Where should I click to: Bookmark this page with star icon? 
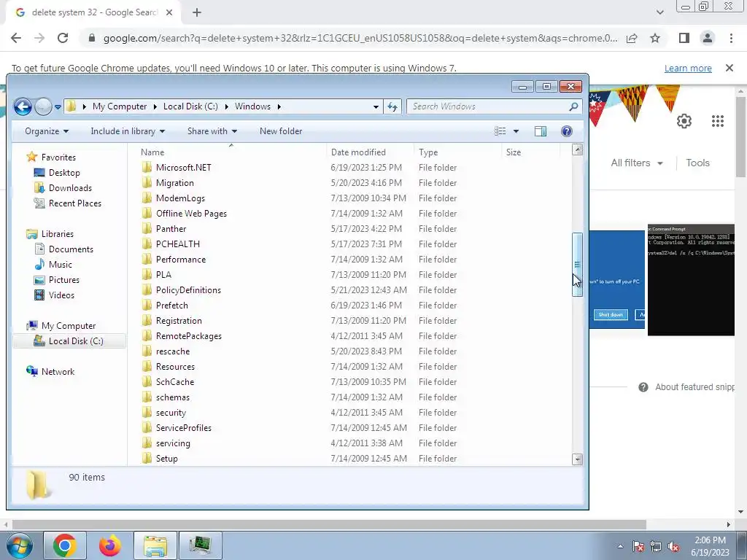[x=655, y=38]
